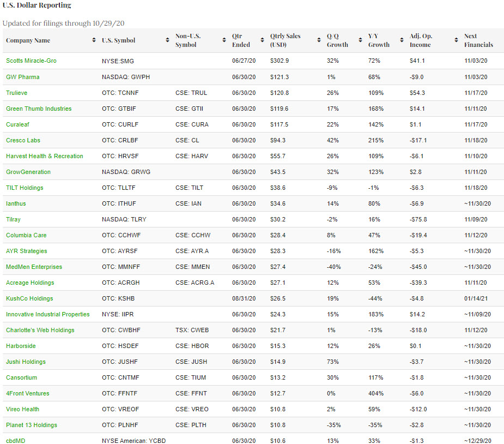The image size is (504, 444).
Task: Open Planet 13 Holdings link
Action: pyautogui.click(x=32, y=425)
